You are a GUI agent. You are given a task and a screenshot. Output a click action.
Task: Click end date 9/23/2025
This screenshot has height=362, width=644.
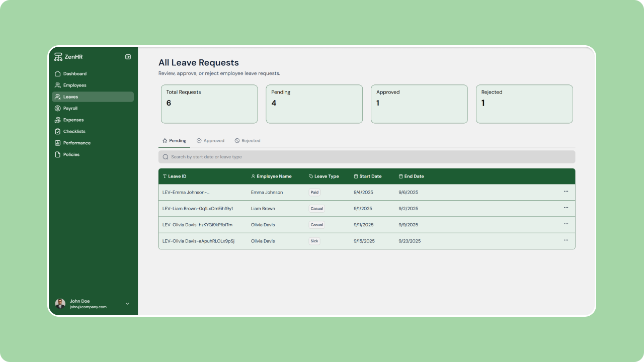click(x=410, y=241)
